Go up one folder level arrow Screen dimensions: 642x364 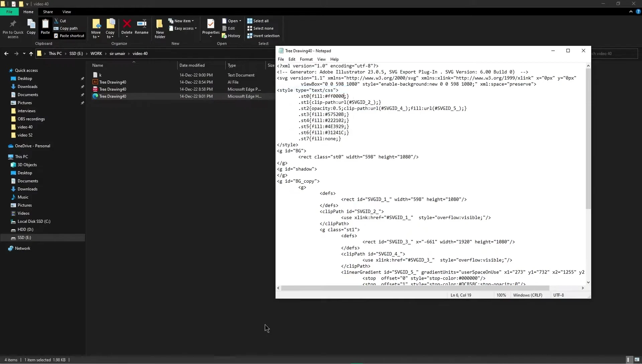point(31,53)
